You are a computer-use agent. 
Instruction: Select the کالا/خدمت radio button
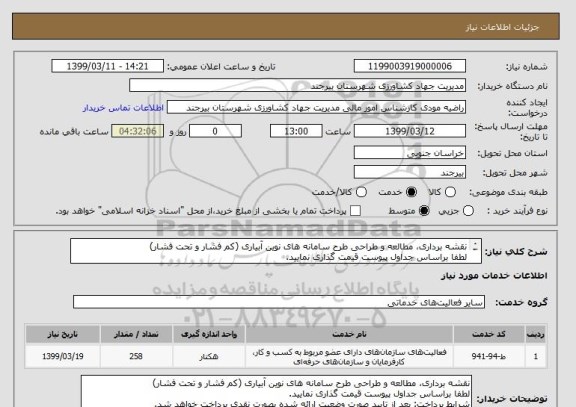[x=361, y=192]
